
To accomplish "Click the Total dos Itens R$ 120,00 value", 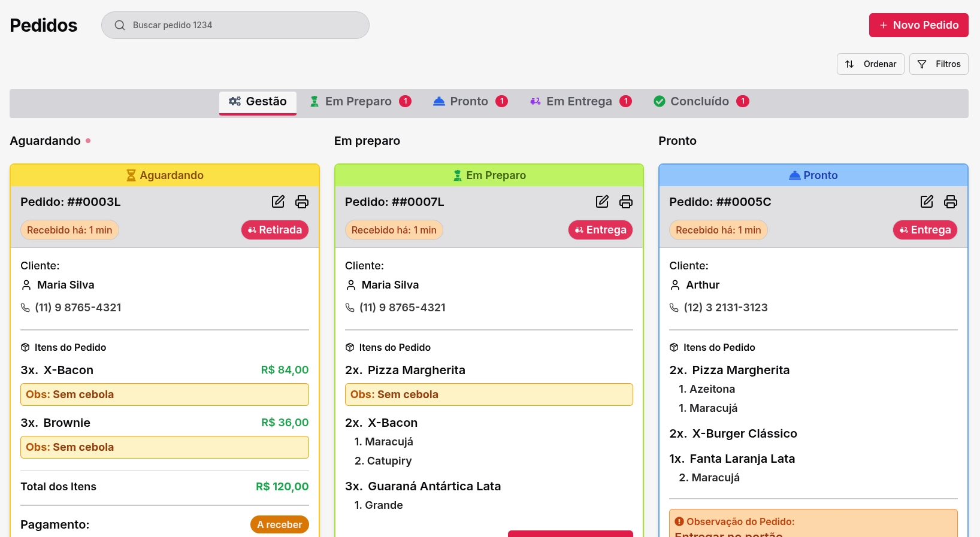I will [282, 487].
